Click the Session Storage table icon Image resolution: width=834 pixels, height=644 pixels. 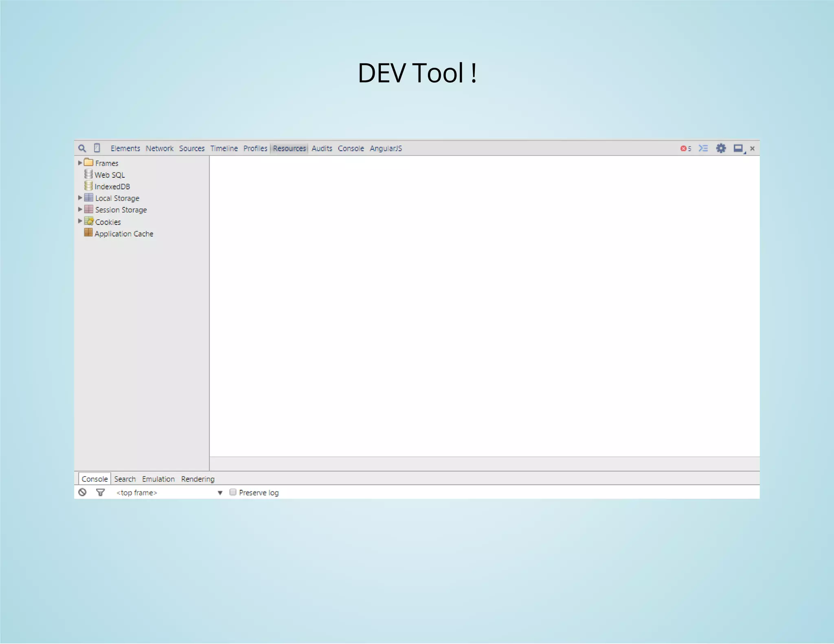pos(89,209)
